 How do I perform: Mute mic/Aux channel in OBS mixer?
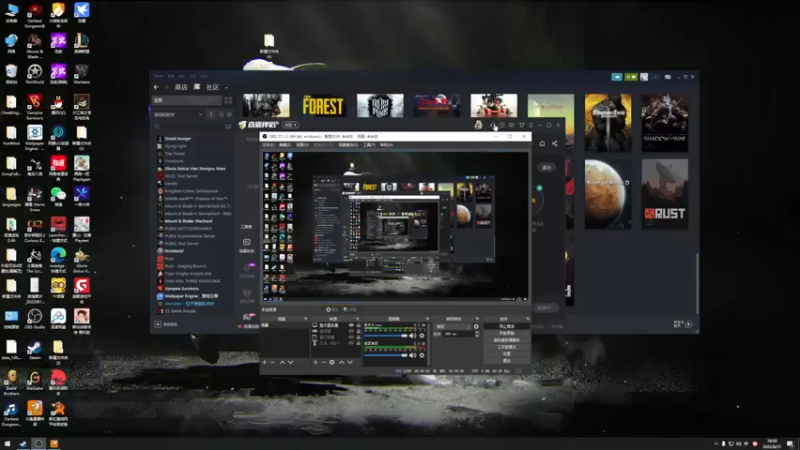click(x=411, y=336)
